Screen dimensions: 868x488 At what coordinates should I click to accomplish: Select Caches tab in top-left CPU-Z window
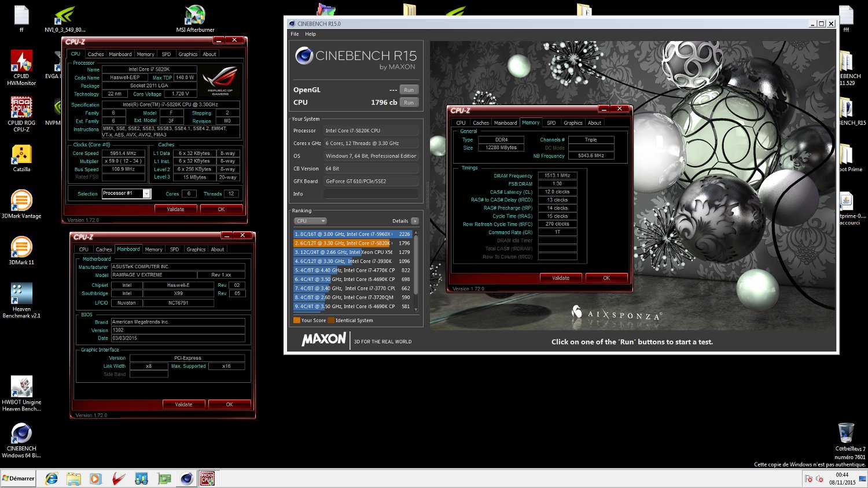(95, 54)
